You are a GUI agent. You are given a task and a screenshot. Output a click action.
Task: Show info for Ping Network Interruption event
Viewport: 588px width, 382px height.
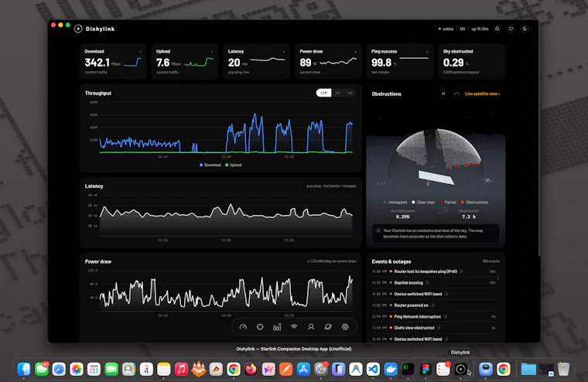[x=445, y=317]
